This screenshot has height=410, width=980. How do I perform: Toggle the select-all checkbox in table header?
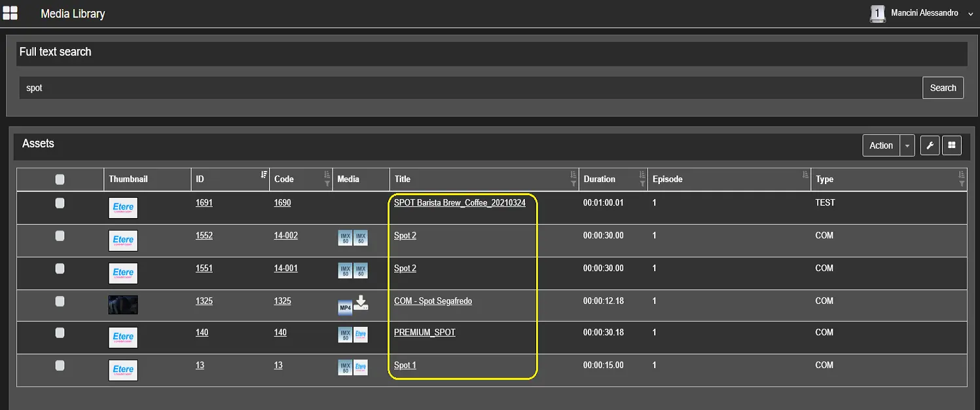(60, 179)
